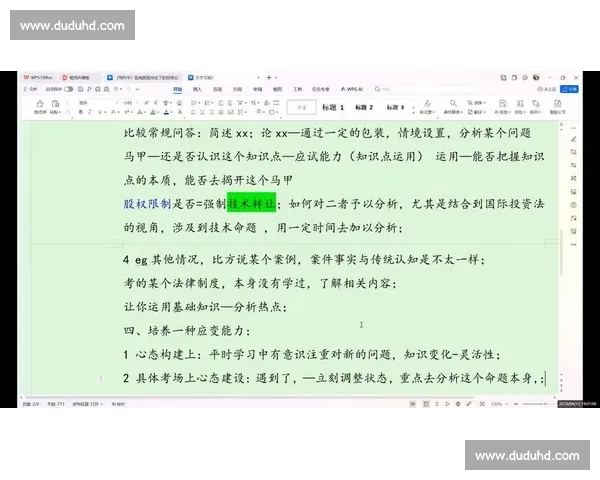Click the Underline U icon
The width and height of the screenshot is (600, 480).
click(x=100, y=112)
